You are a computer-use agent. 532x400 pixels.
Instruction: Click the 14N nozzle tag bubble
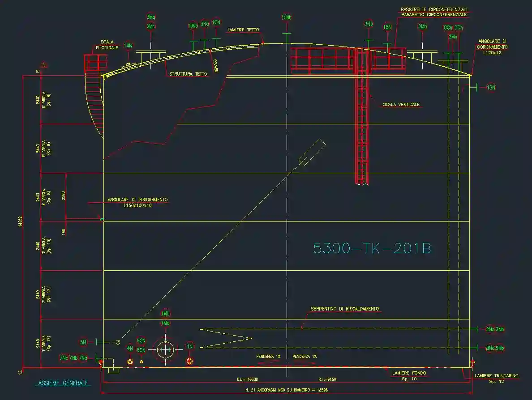[x=128, y=46]
